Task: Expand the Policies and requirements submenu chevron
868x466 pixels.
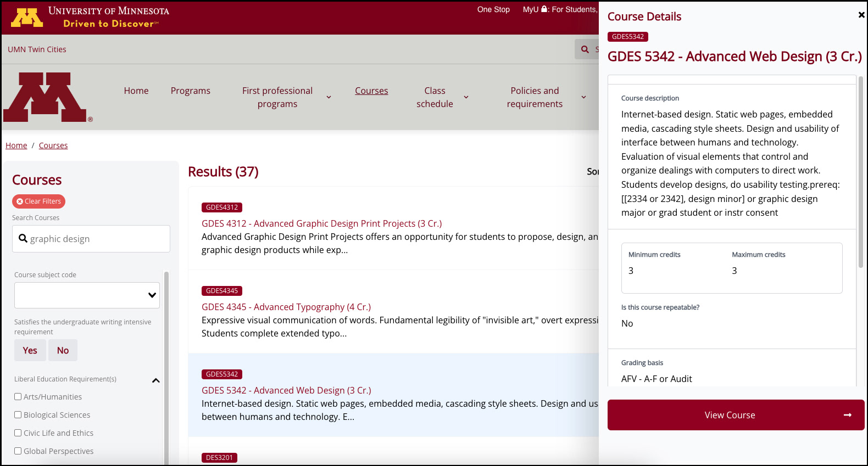Action: pos(584,97)
